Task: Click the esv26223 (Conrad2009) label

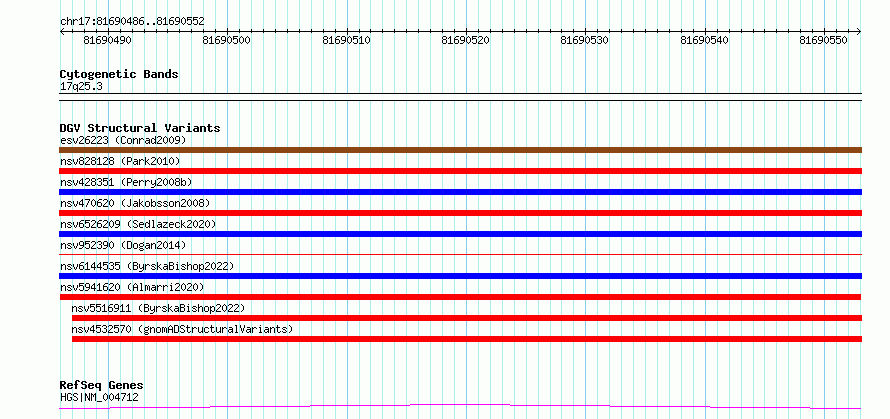Action: coord(123,140)
